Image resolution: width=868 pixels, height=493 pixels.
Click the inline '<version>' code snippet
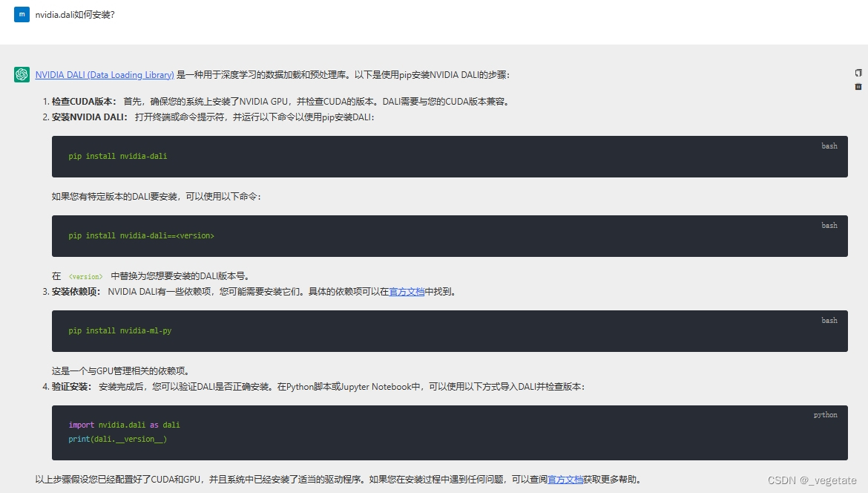pos(85,275)
